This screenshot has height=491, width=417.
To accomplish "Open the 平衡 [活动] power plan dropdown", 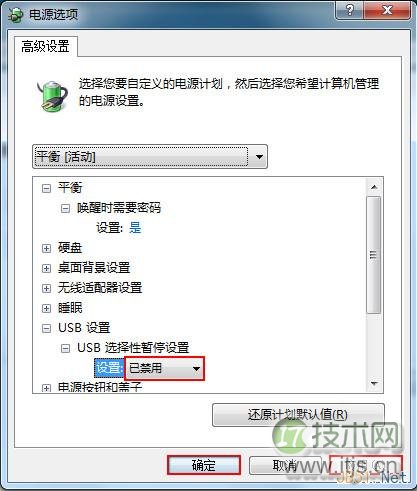I will 150,156.
